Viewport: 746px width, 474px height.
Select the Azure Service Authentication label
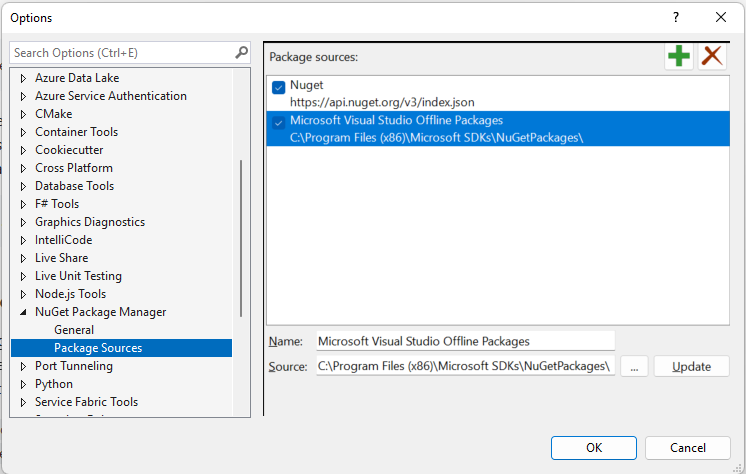pyautogui.click(x=110, y=96)
